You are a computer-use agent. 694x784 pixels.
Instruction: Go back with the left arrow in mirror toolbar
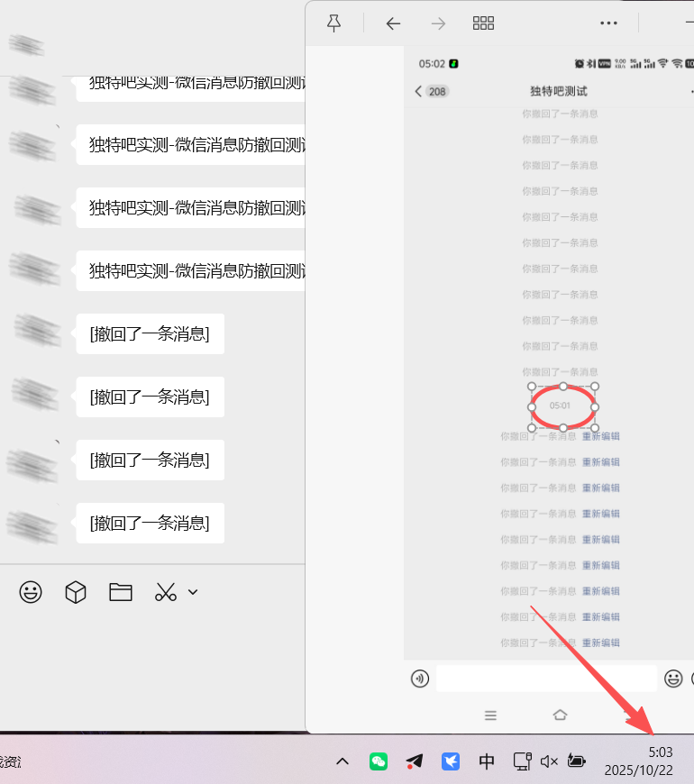(x=394, y=23)
